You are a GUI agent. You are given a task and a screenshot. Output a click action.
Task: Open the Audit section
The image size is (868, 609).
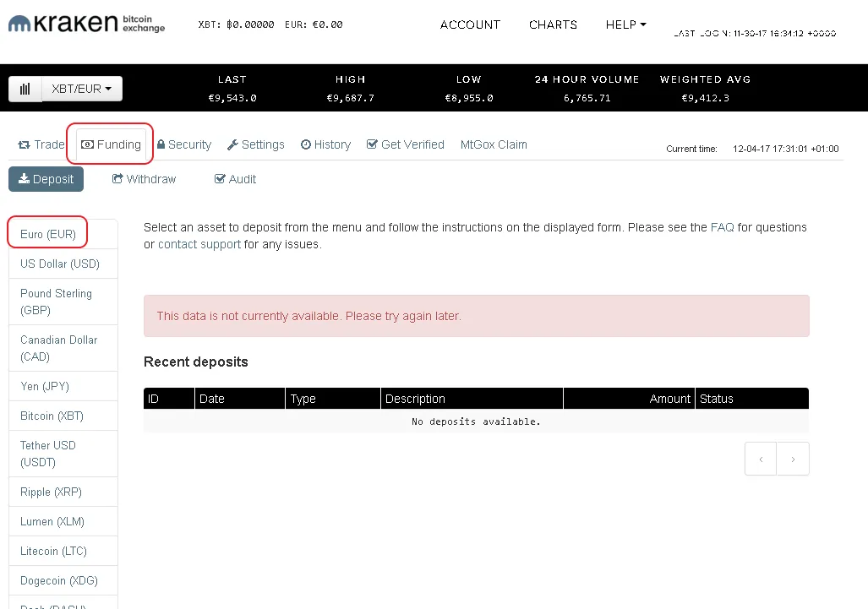[235, 179]
